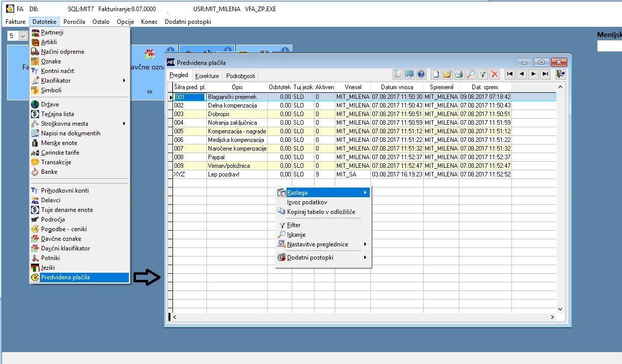Click the new record blank page icon
The image size is (622, 364).
436,75
